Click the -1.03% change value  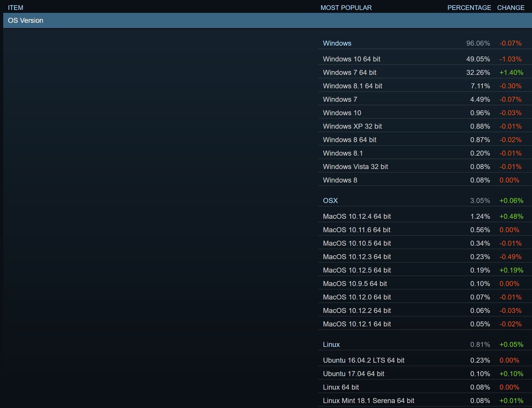[x=510, y=59]
